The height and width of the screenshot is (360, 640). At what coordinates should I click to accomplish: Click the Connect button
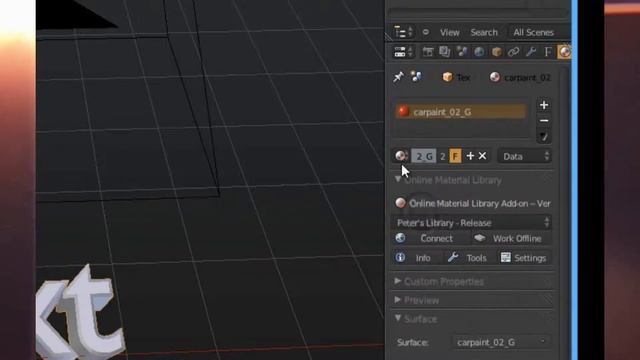click(x=431, y=238)
